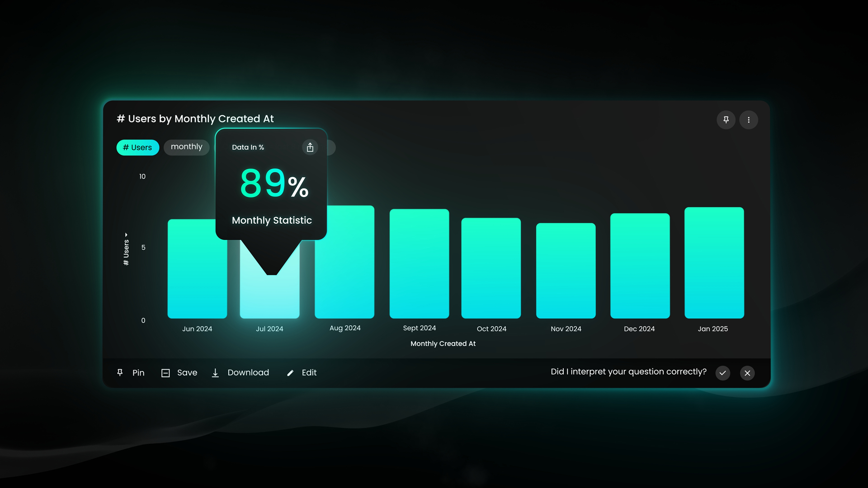Click the share icon in tooltip

click(x=310, y=147)
